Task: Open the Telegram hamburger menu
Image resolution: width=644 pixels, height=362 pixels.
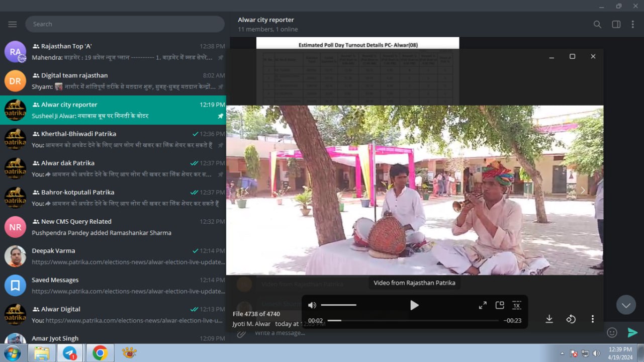Action: click(x=13, y=24)
